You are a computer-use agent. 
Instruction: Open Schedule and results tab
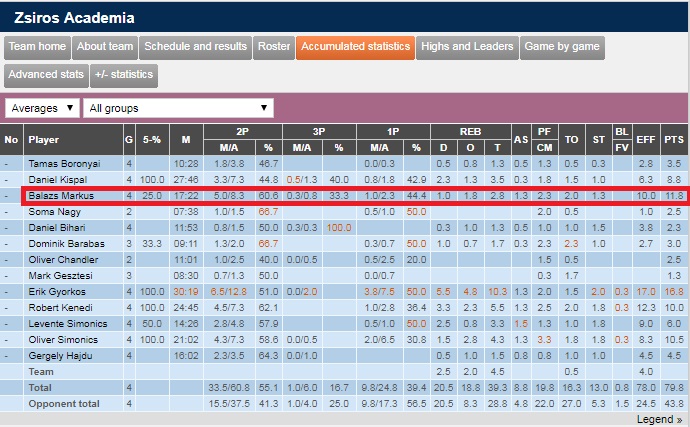pos(195,47)
